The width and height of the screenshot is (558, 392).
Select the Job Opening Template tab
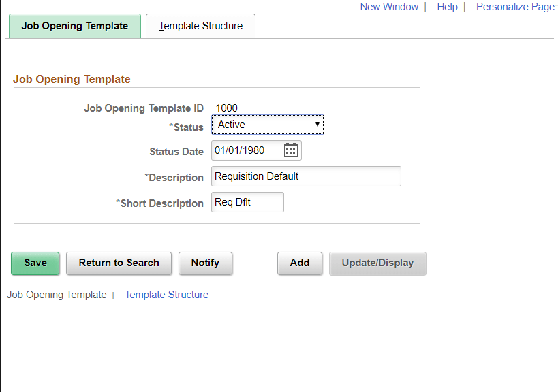tap(74, 26)
